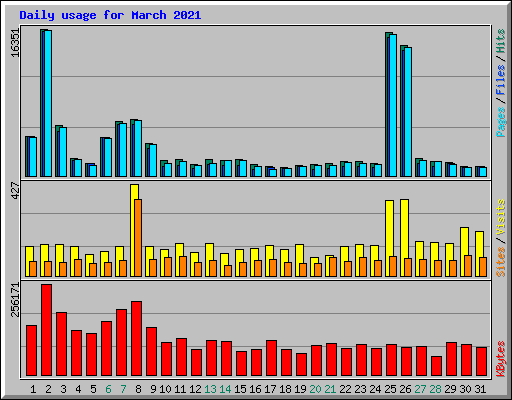Viewport: 512px width, 400px height.
Task: Click day label 14 on the axis
Action: 225,389
